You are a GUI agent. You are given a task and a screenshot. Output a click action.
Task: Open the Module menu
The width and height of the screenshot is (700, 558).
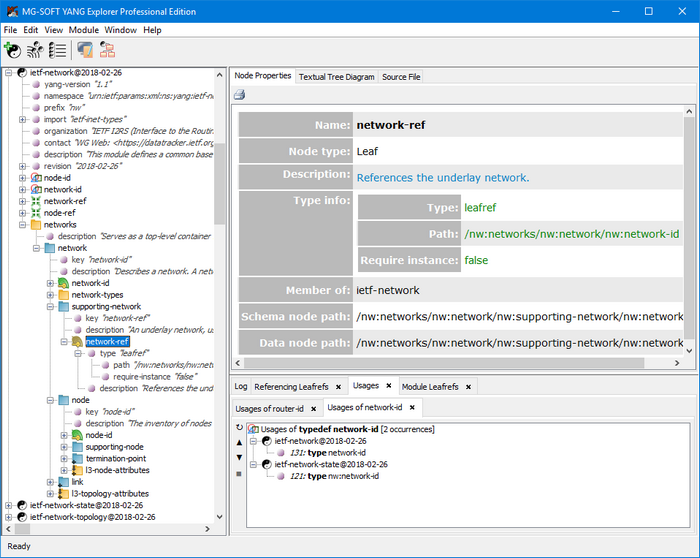click(x=83, y=30)
